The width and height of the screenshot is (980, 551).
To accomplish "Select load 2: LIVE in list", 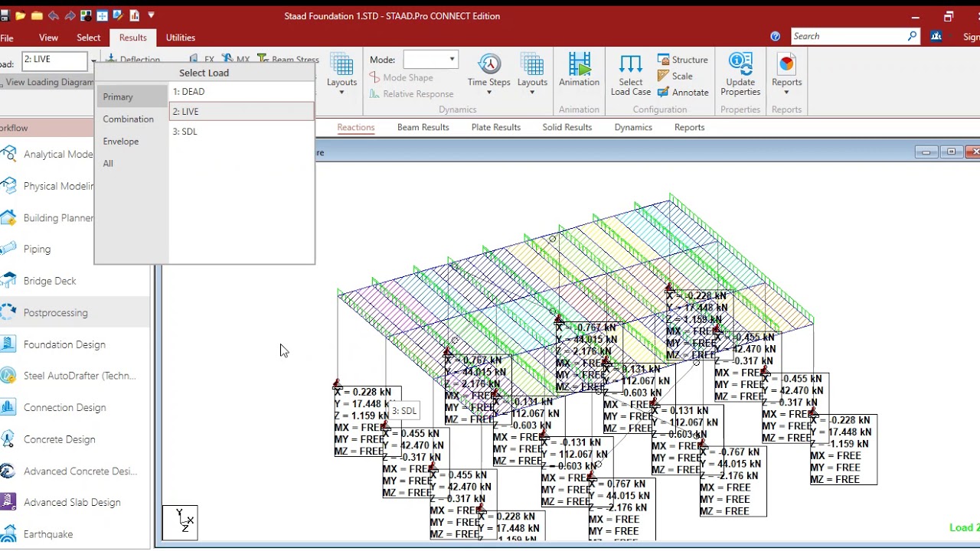I will tap(241, 111).
